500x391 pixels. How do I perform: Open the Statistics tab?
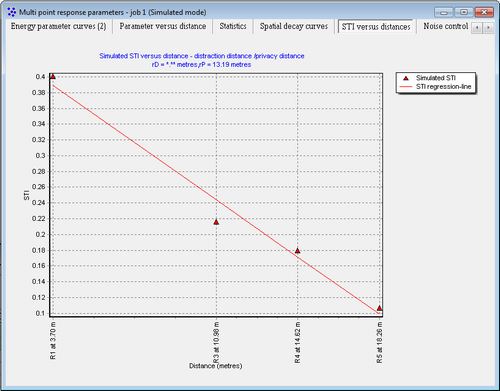coord(233,26)
